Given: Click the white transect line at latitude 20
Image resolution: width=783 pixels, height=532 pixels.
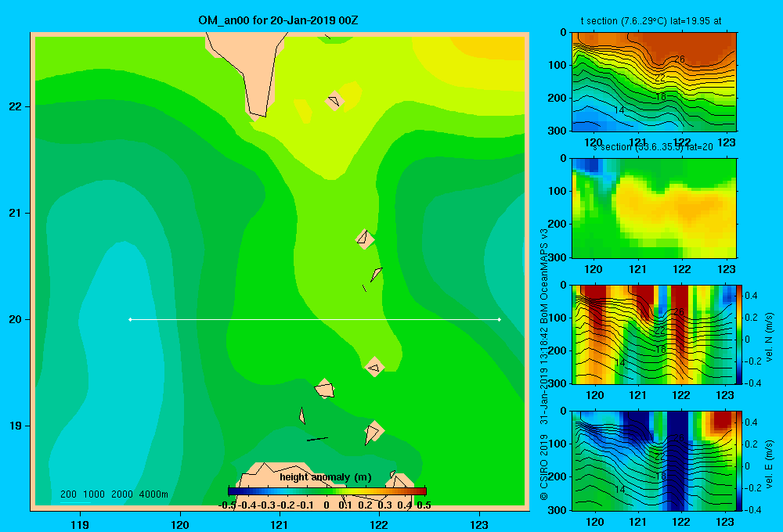Looking at the screenshot, I should point(315,319).
